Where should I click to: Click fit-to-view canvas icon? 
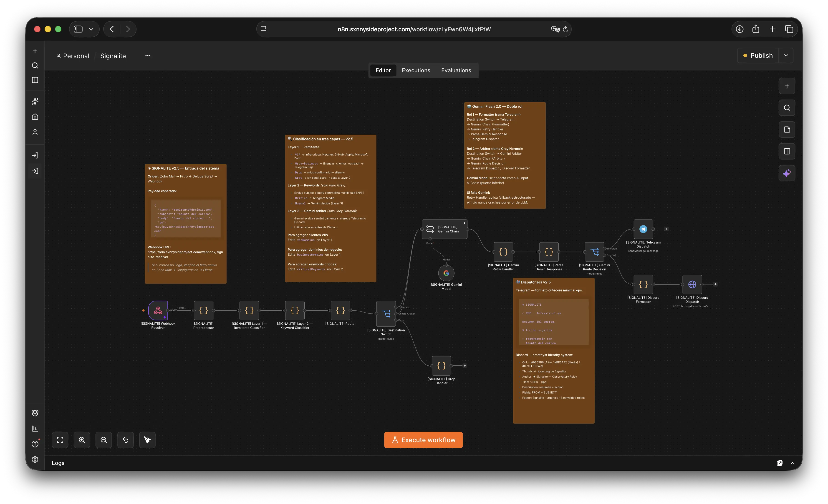tap(60, 440)
